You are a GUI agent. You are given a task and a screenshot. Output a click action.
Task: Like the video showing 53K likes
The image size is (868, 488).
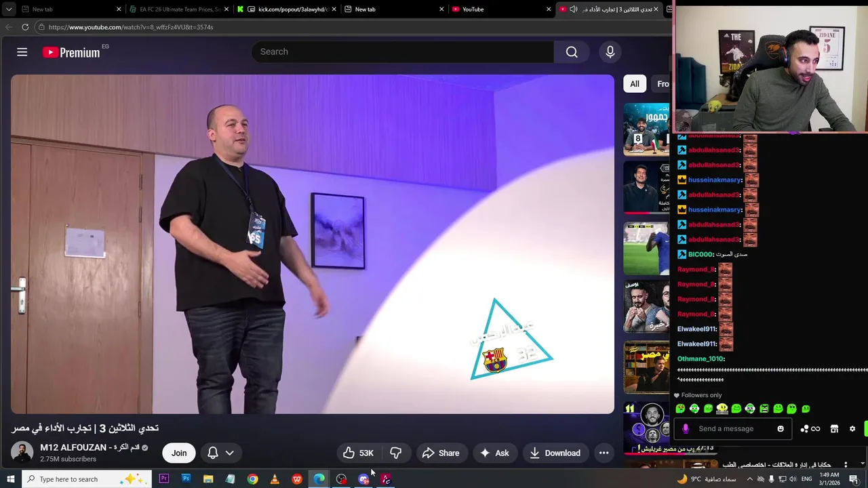pos(358,453)
